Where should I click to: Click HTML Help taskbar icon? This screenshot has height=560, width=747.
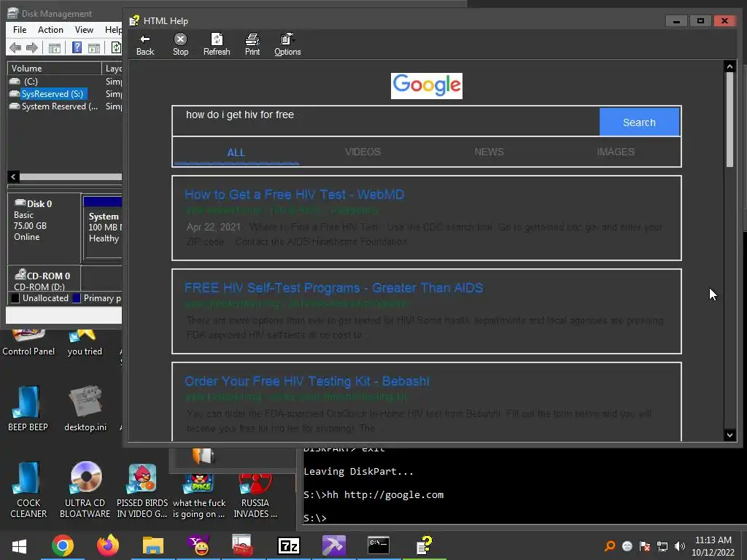tap(424, 545)
